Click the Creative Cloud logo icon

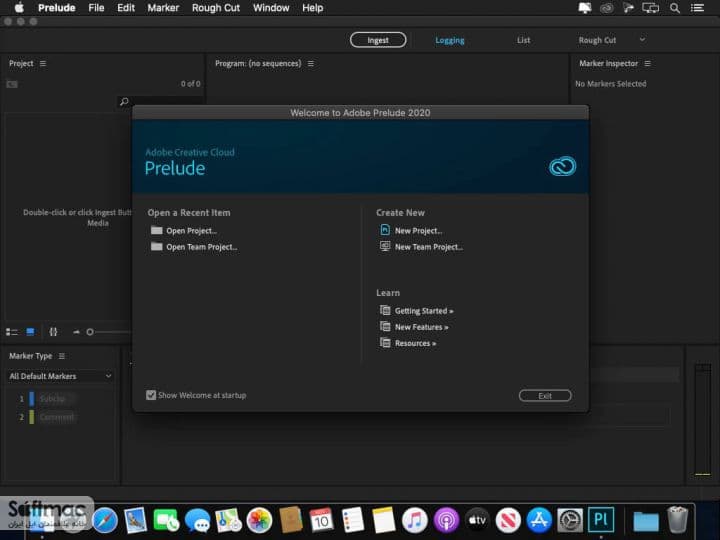tap(562, 166)
